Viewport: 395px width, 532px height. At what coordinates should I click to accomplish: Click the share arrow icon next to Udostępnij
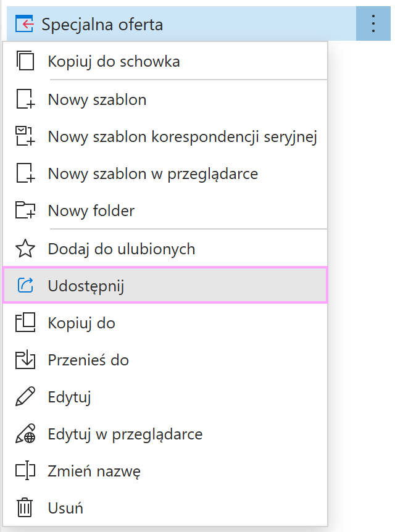25,285
